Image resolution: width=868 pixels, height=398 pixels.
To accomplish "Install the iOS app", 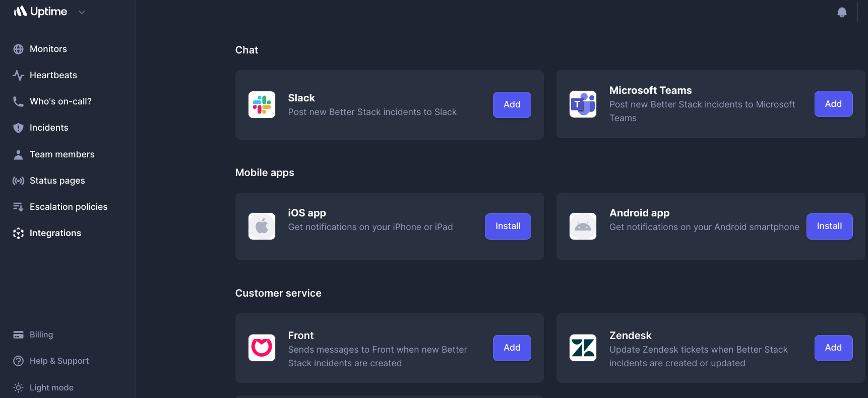I will 508,226.
